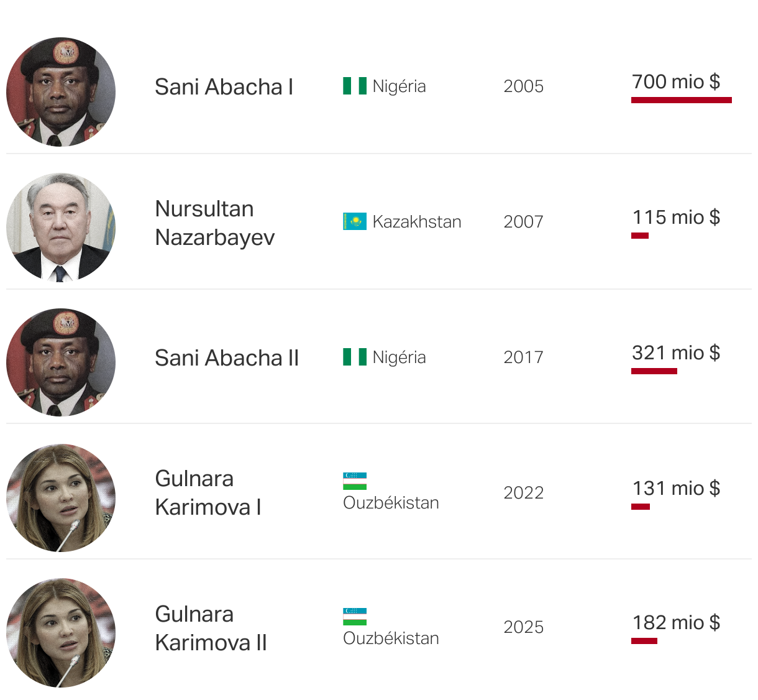Viewport: 758px width, 700px height.
Task: Click the 115 mio $ amount
Action: pos(676,217)
